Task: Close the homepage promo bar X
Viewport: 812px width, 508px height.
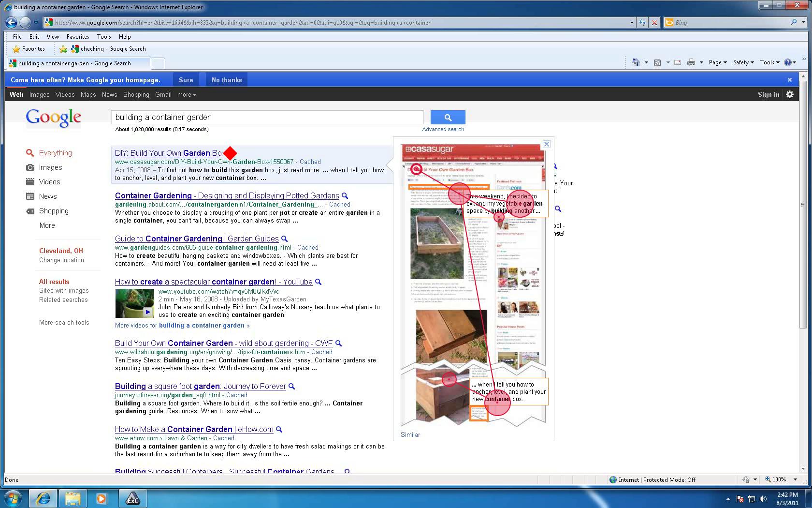Action: coord(790,80)
